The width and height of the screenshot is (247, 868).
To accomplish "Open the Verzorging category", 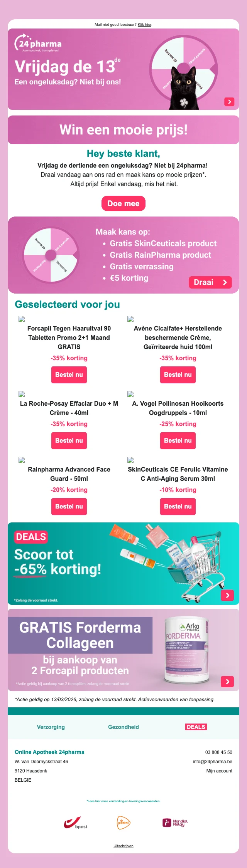I will (x=51, y=727).
